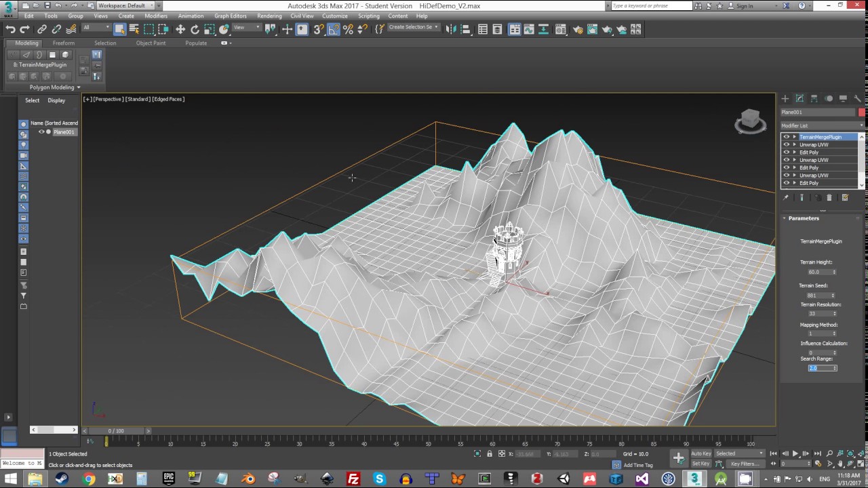The height and width of the screenshot is (488, 868).
Task: Open the Material Editor icon
Action: pyautogui.click(x=561, y=29)
